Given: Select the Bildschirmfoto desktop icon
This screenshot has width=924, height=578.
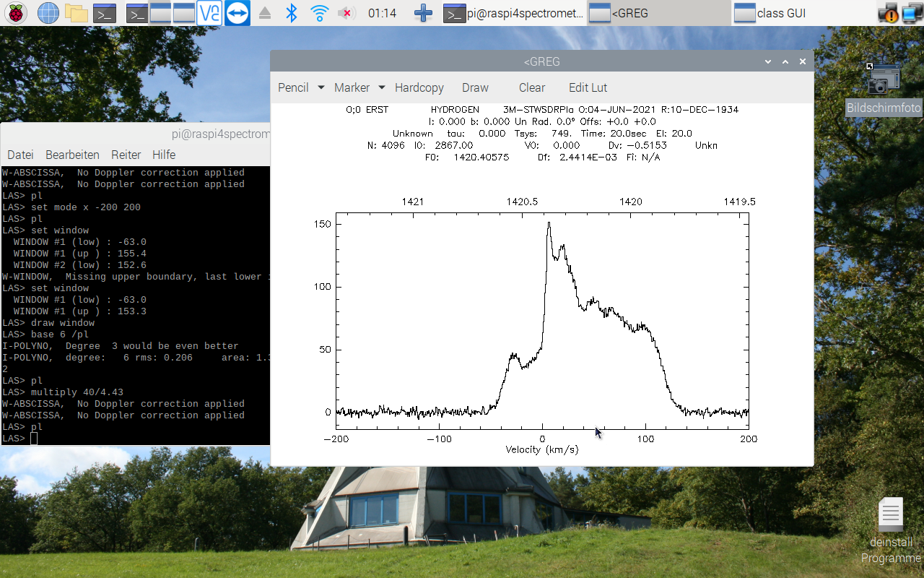Looking at the screenshot, I should pos(884,90).
